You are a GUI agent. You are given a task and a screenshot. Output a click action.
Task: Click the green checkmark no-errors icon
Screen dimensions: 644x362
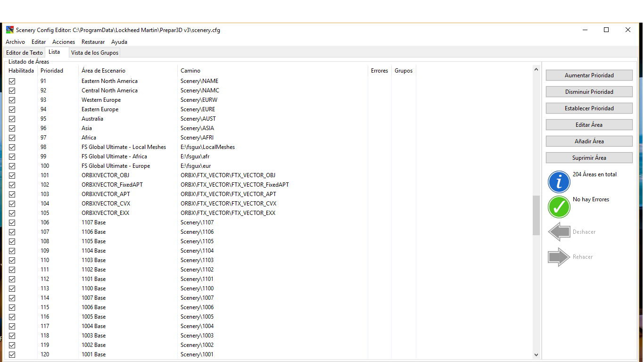tap(559, 207)
